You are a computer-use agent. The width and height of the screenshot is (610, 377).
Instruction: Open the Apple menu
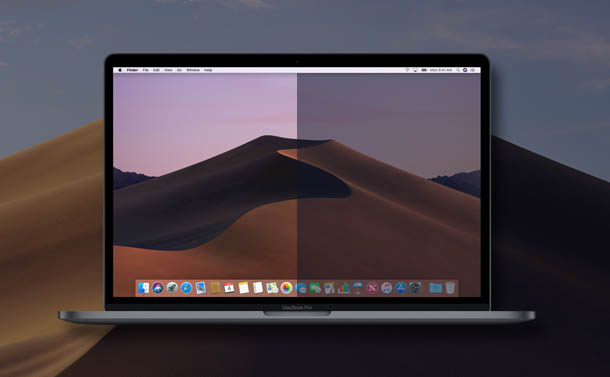(x=120, y=70)
